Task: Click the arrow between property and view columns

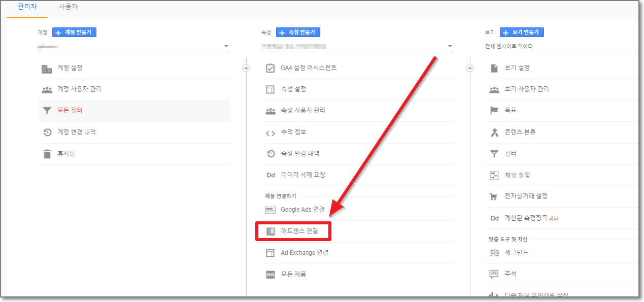Action: pyautogui.click(x=469, y=68)
